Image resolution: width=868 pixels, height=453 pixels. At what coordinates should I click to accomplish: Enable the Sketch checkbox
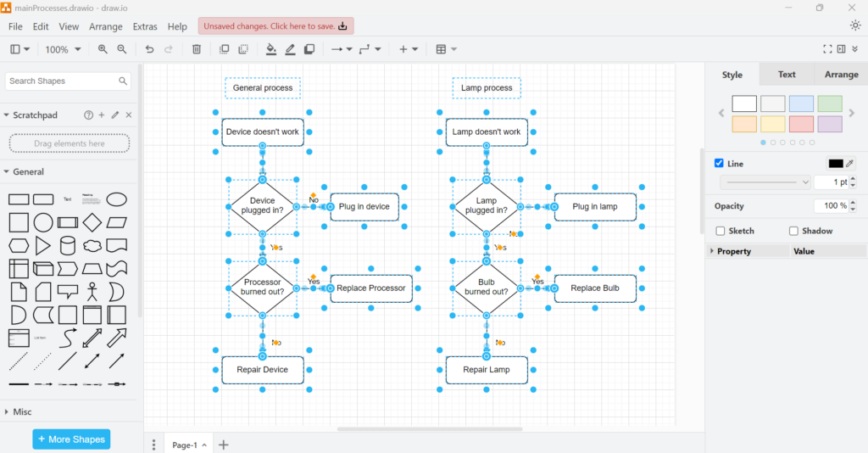tap(721, 231)
